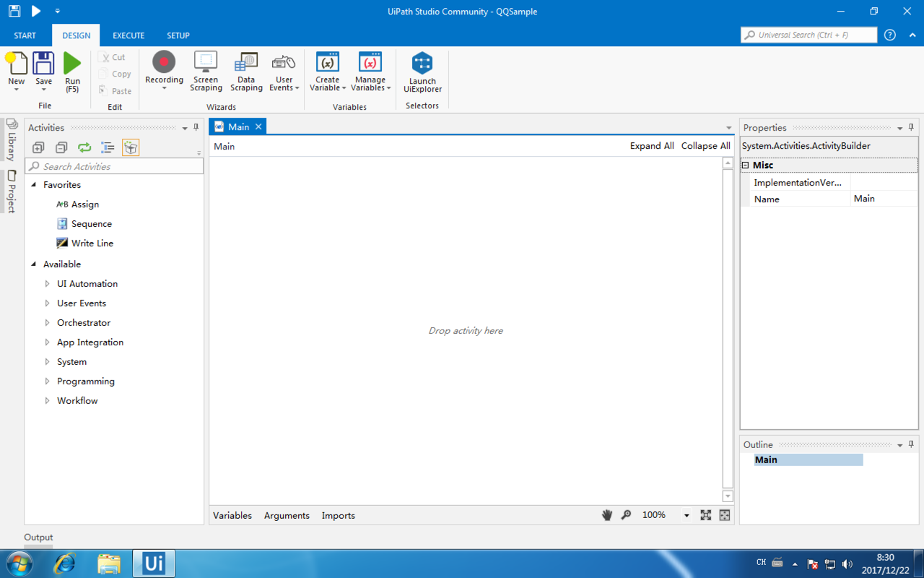Toggle the overview minimap icon
Viewport: 924px width, 578px height.
coord(725,515)
